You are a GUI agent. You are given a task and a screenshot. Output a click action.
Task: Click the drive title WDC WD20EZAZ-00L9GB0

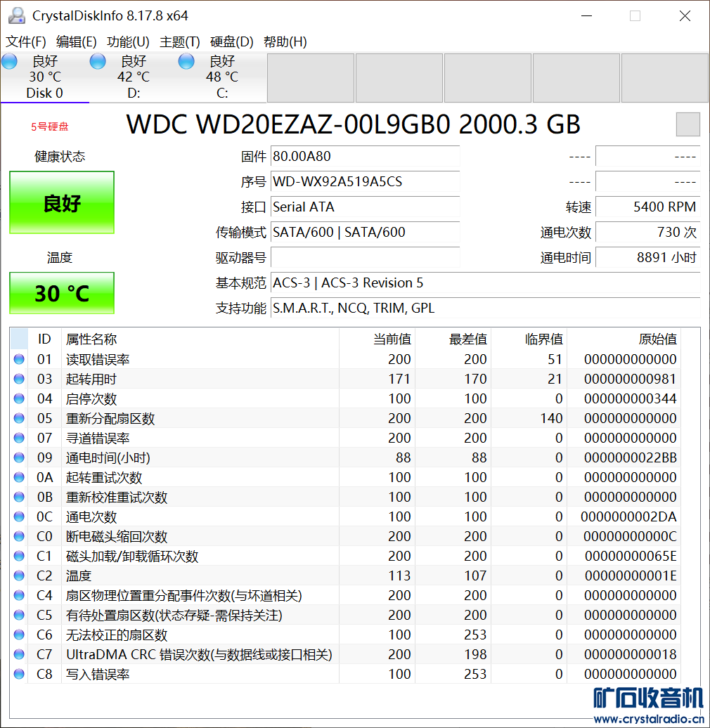click(353, 124)
